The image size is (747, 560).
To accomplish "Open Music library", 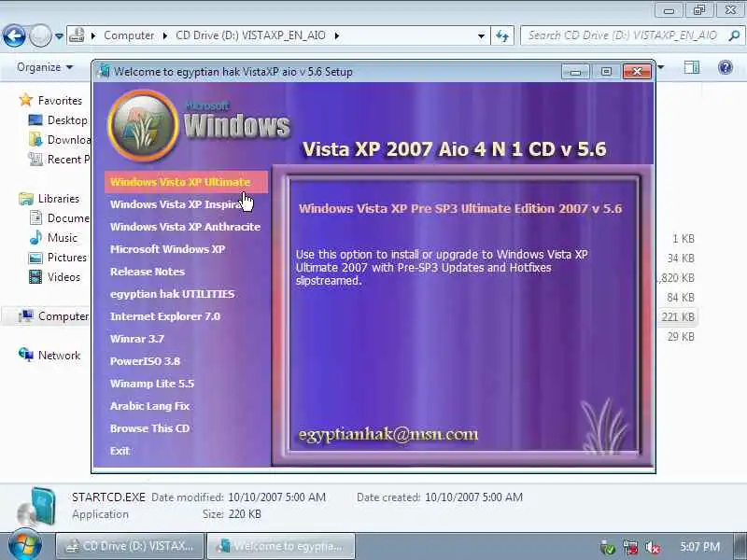I will pyautogui.click(x=62, y=237).
